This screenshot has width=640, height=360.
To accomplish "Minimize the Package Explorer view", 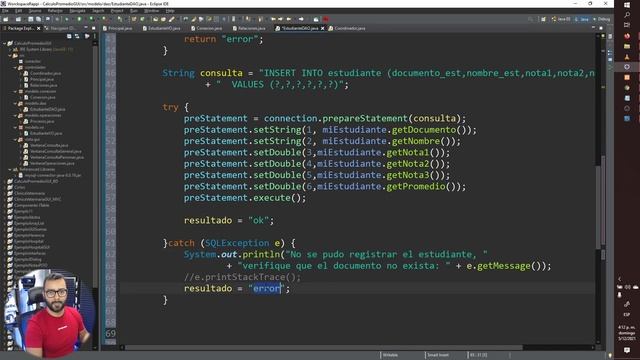I will pyautogui.click(x=86, y=28).
